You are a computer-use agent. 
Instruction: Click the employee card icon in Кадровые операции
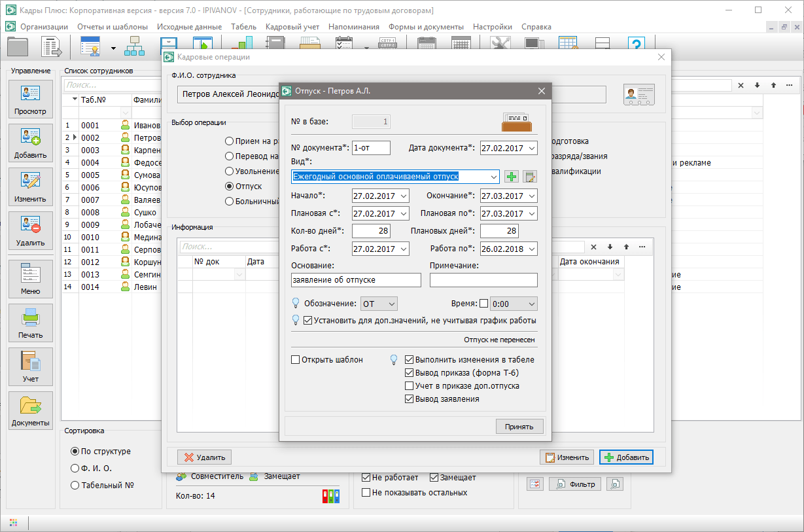pyautogui.click(x=639, y=95)
